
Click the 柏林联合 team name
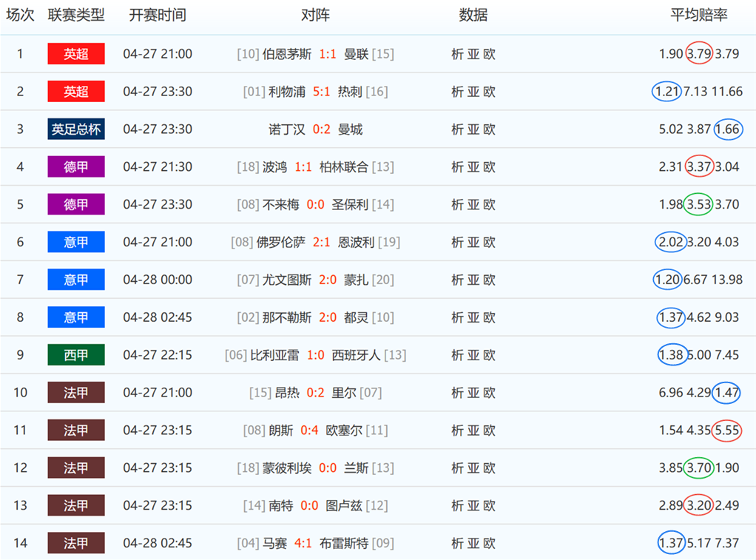click(x=344, y=167)
